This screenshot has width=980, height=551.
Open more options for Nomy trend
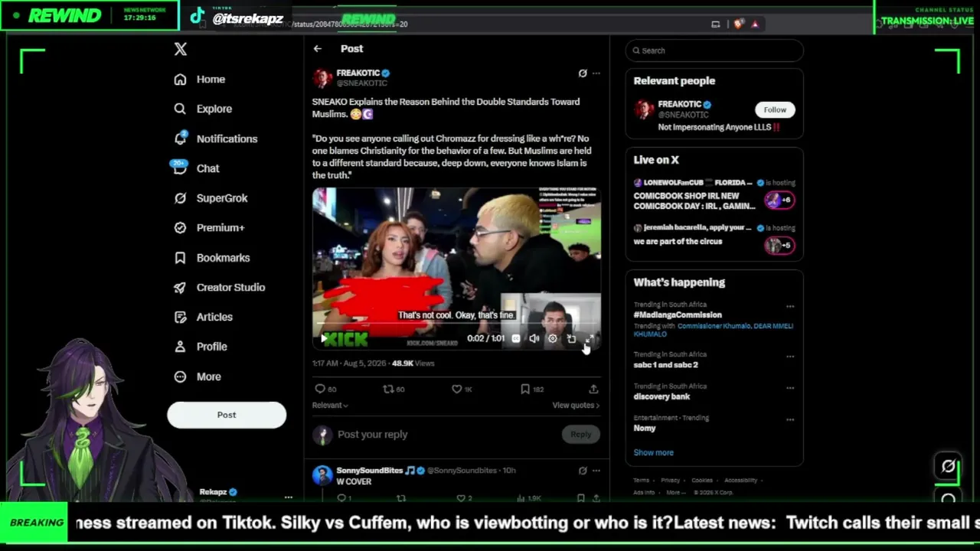click(790, 419)
